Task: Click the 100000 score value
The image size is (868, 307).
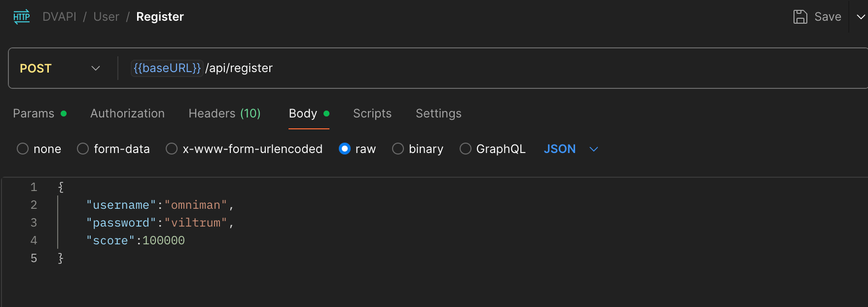Action: [x=164, y=240]
